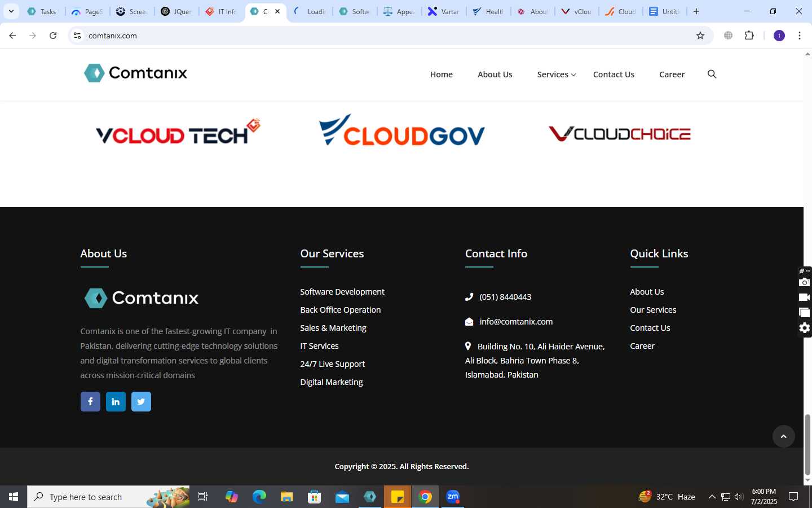
Task: Open the Chrome profile avatar
Action: click(779, 36)
